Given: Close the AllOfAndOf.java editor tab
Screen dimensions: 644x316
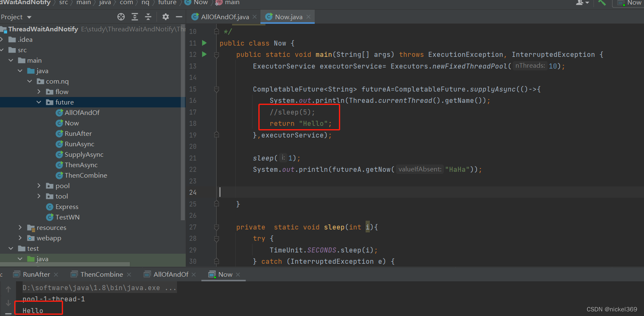Looking at the screenshot, I should pyautogui.click(x=255, y=17).
